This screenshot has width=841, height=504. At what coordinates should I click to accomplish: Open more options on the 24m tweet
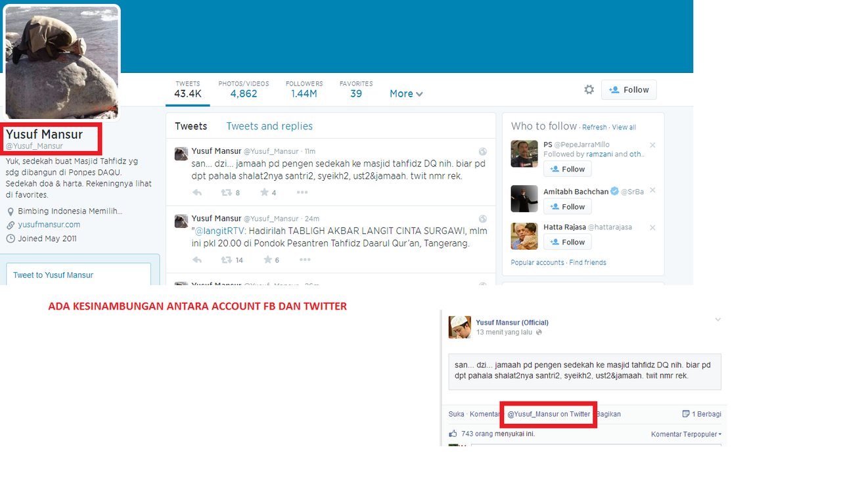point(305,260)
